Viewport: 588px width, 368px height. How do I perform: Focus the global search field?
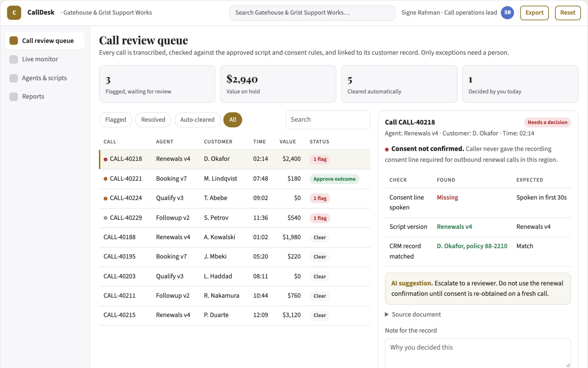pos(312,13)
